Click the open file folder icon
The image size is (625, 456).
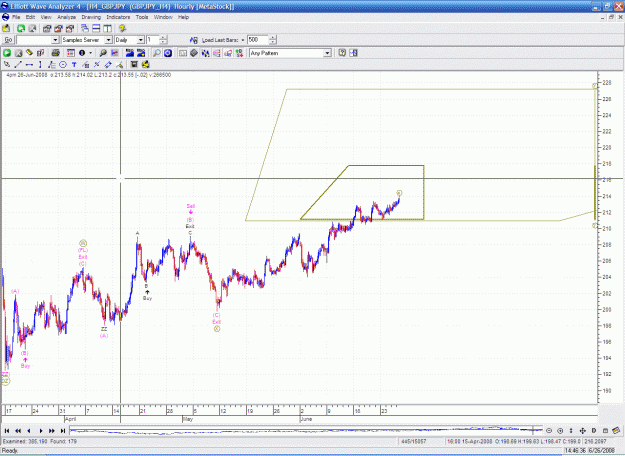[6, 28]
